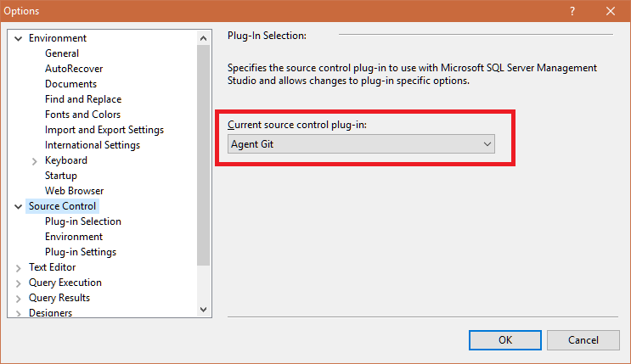This screenshot has height=364, width=631.
Task: Select Plug-in Selection under Source Control
Action: pyautogui.click(x=83, y=221)
